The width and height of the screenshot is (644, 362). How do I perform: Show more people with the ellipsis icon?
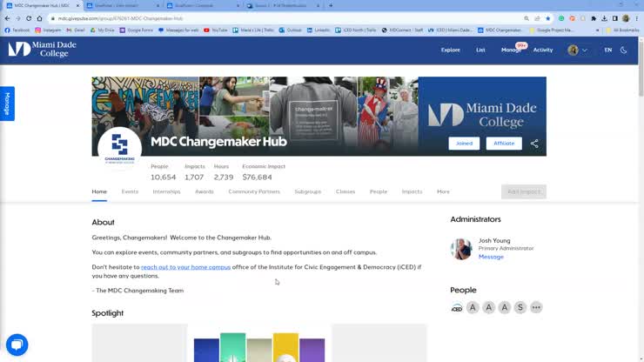click(x=536, y=307)
